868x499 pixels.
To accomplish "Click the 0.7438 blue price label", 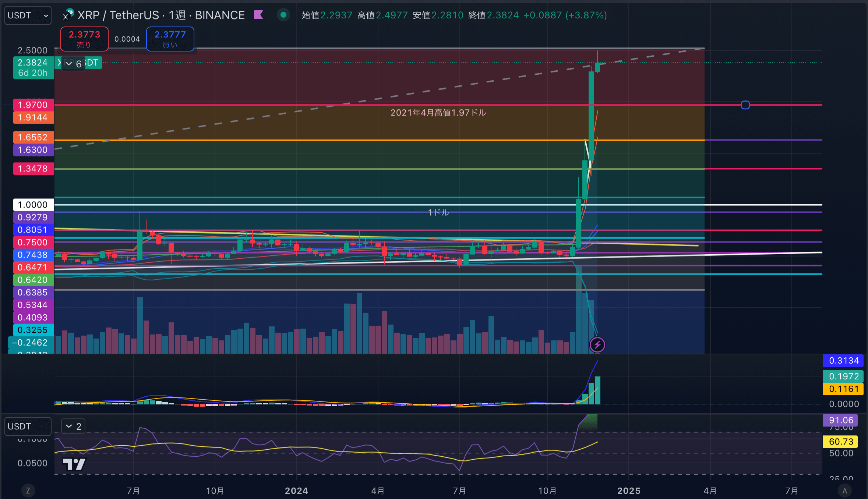I will [33, 255].
